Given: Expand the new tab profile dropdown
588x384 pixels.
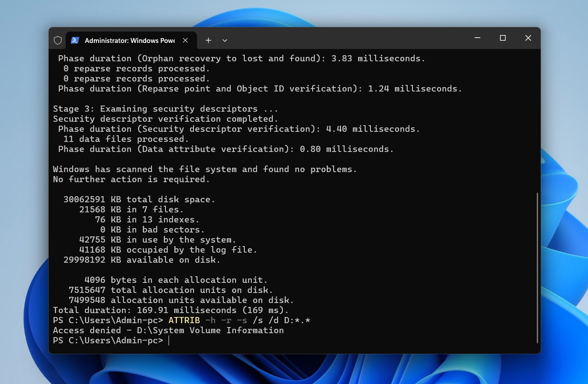Looking at the screenshot, I should coord(225,40).
